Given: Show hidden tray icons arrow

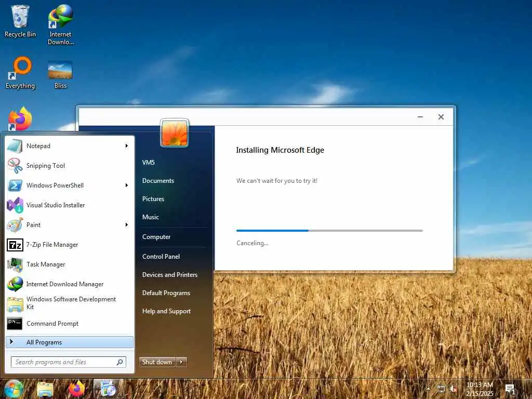Looking at the screenshot, I should tap(428, 389).
